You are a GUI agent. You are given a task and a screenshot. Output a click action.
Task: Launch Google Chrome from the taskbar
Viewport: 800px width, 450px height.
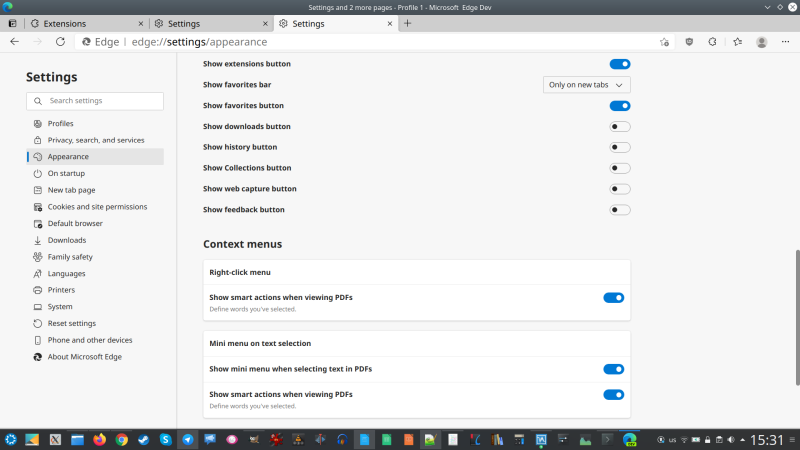(x=121, y=439)
